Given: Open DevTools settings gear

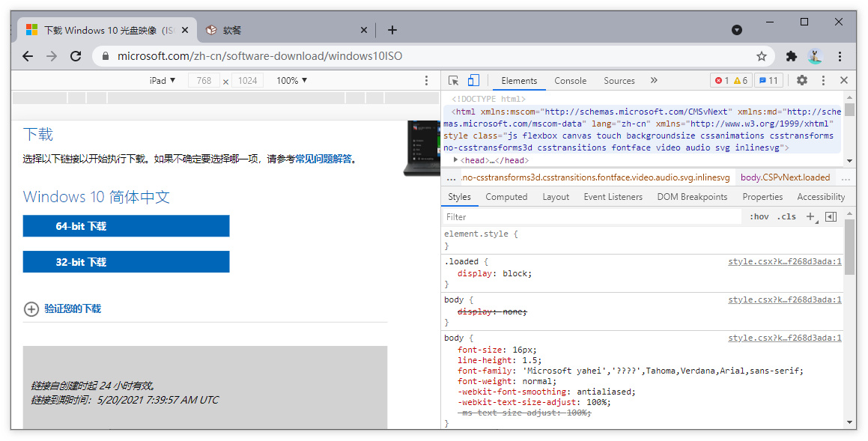Looking at the screenshot, I should tap(801, 80).
